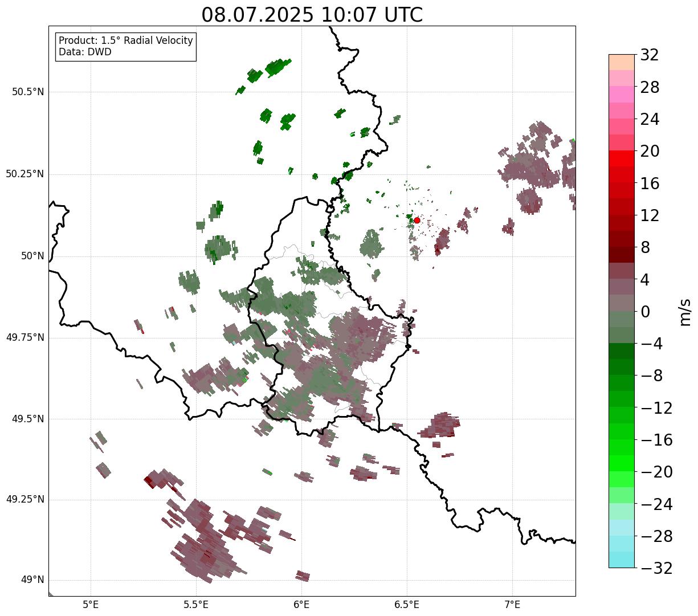Click the 5°E longitude label
This screenshot has height=616, width=698.
[x=91, y=604]
